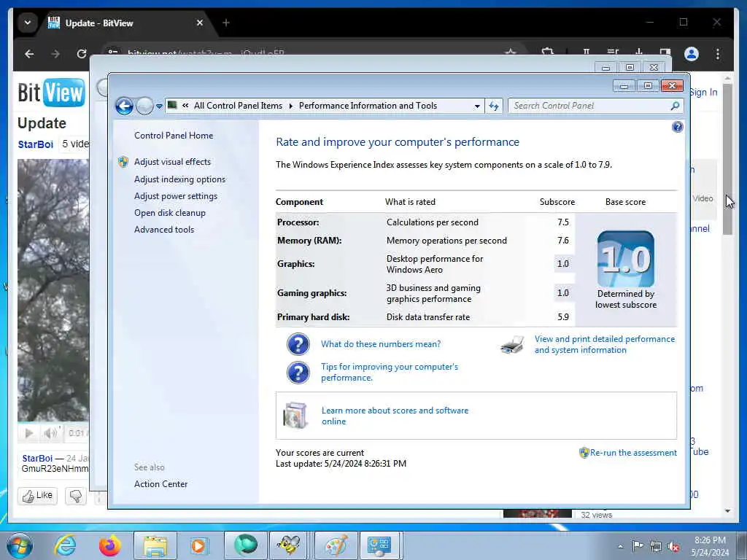The height and width of the screenshot is (560, 747).
Task: Open Windows Media Player in taskbar
Action: click(198, 545)
